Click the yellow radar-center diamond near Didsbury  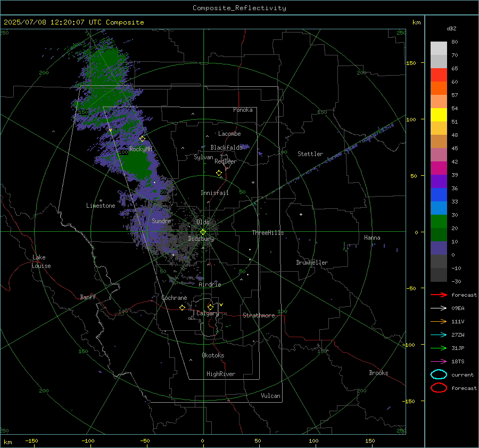(x=203, y=232)
